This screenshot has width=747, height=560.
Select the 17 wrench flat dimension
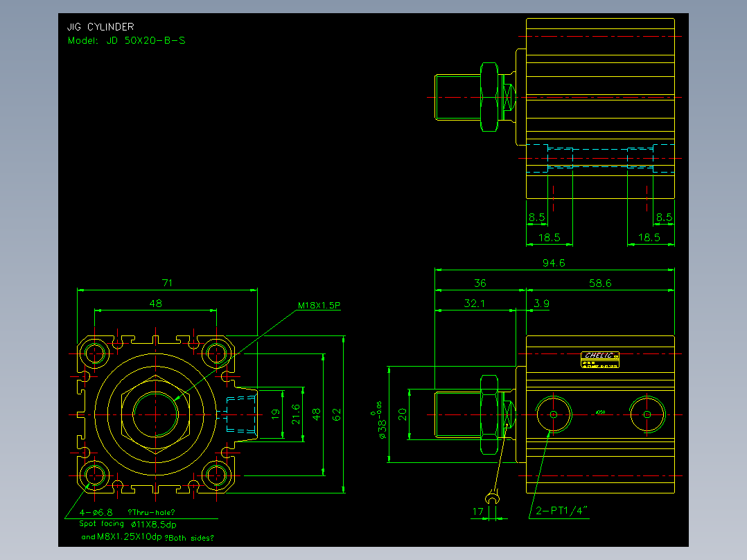tap(478, 512)
